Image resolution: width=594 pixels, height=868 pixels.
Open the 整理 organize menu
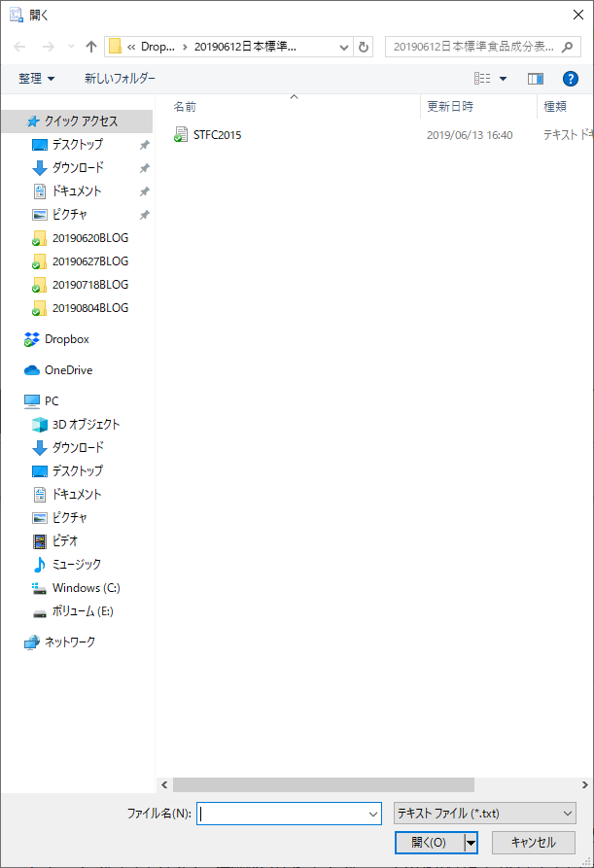tap(37, 79)
